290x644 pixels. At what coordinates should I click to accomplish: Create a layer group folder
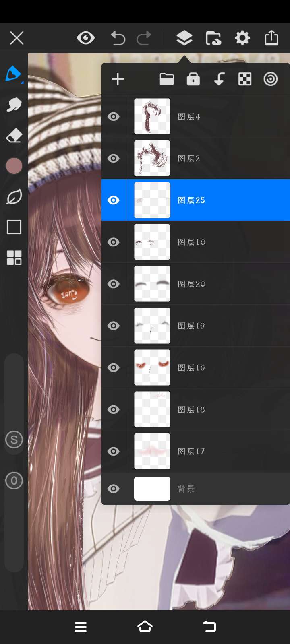(167, 79)
